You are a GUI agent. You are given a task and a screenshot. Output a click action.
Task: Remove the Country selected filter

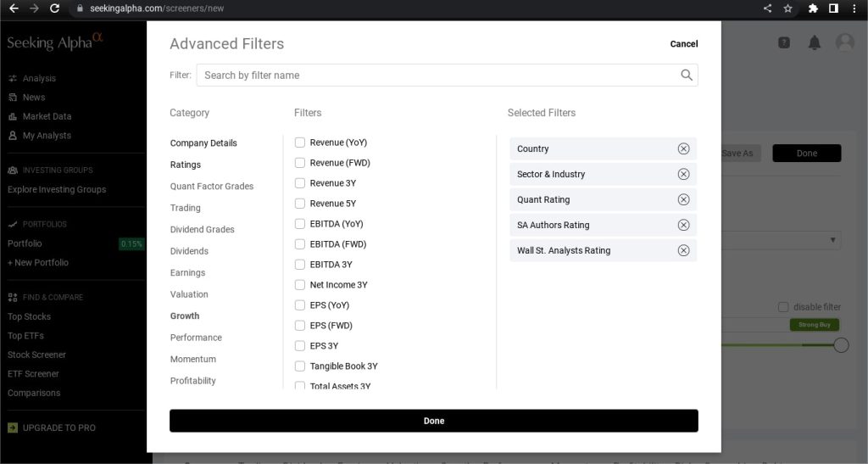point(683,148)
